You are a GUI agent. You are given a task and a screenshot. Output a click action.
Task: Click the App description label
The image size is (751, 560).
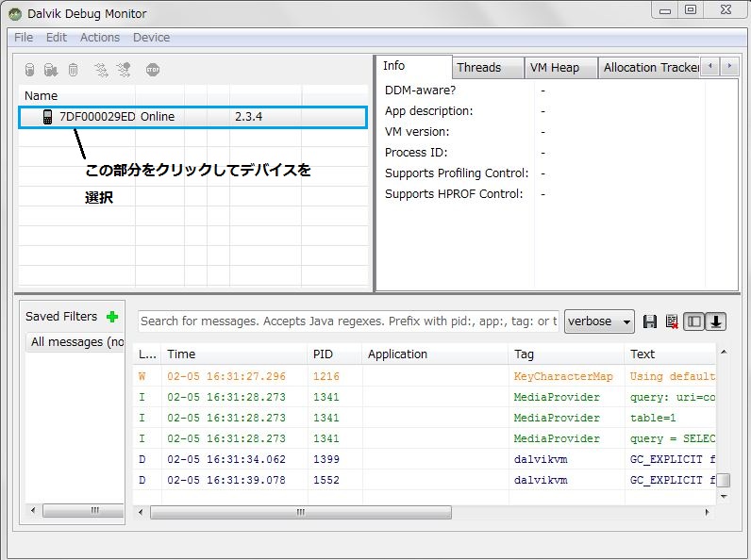tap(428, 111)
